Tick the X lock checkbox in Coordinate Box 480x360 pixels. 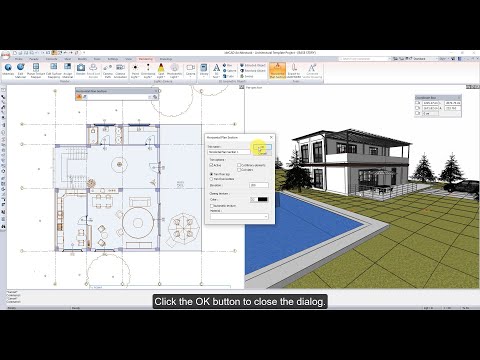point(418,103)
